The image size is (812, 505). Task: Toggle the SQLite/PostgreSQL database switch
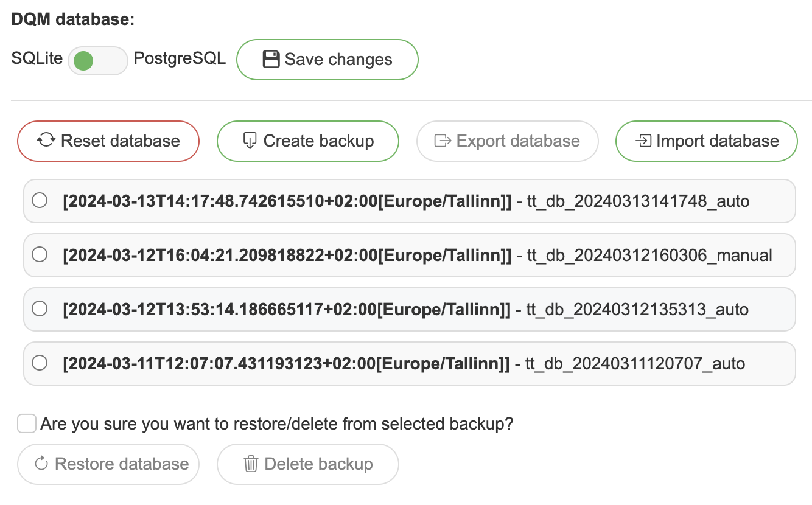[97, 60]
